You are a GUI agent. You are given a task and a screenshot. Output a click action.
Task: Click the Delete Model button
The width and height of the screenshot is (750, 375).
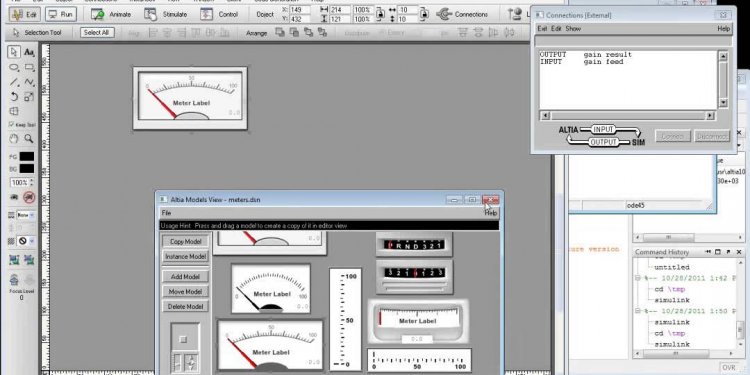point(186,307)
